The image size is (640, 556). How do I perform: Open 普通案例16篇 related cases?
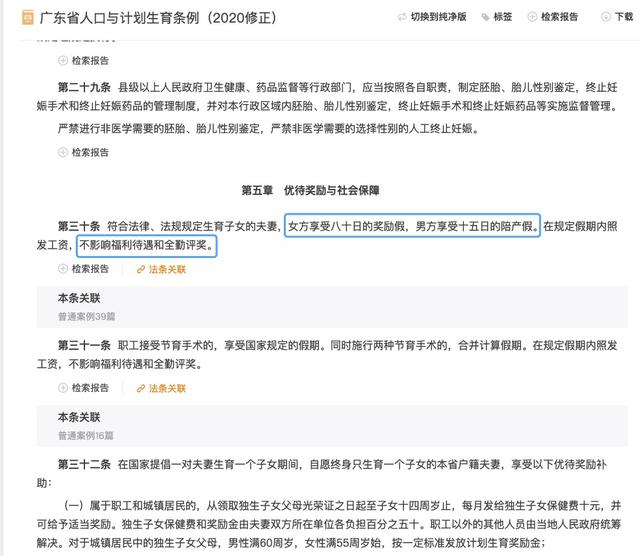(86, 436)
